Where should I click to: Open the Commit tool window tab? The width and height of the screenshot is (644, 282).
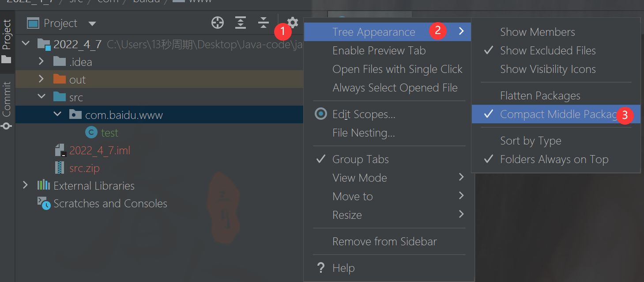[7, 104]
